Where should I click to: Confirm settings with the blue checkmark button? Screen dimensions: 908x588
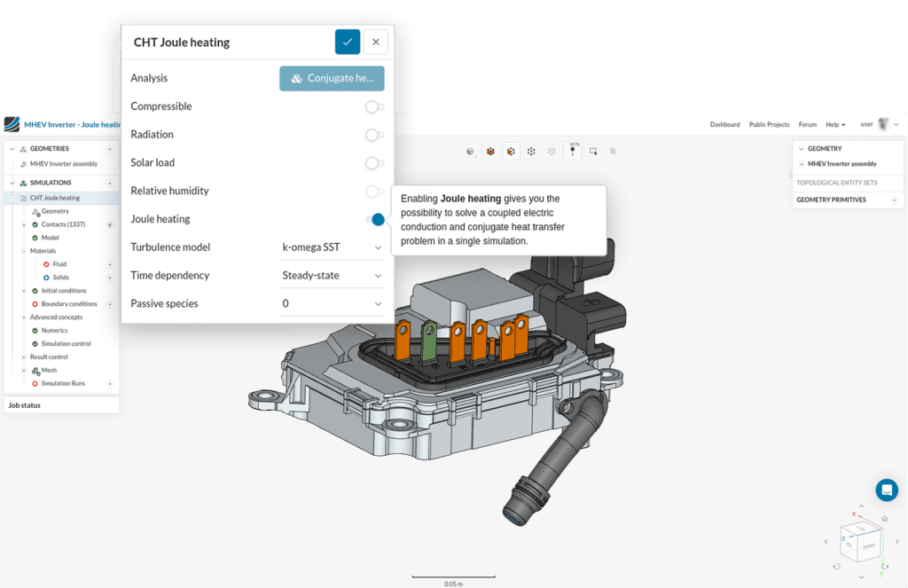[x=347, y=42]
